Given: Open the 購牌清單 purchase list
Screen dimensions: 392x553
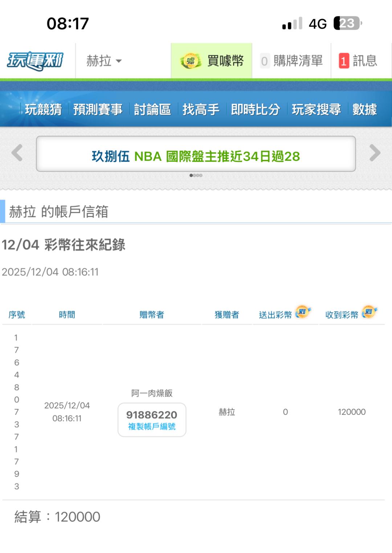Looking at the screenshot, I should tap(292, 61).
